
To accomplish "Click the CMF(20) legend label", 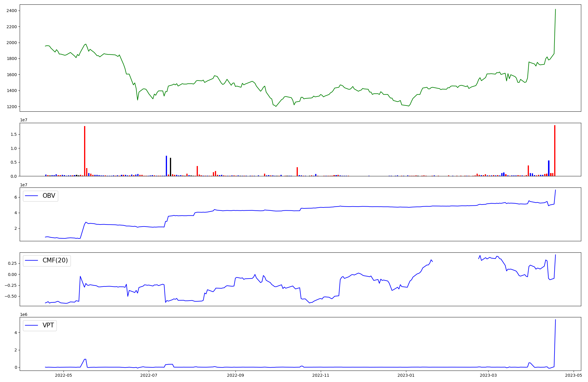I will 55,261.
